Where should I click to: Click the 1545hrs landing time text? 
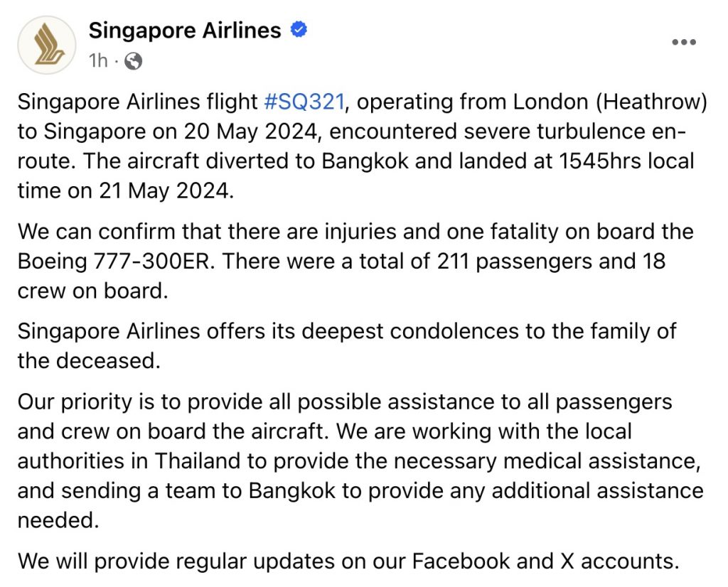[x=601, y=161]
